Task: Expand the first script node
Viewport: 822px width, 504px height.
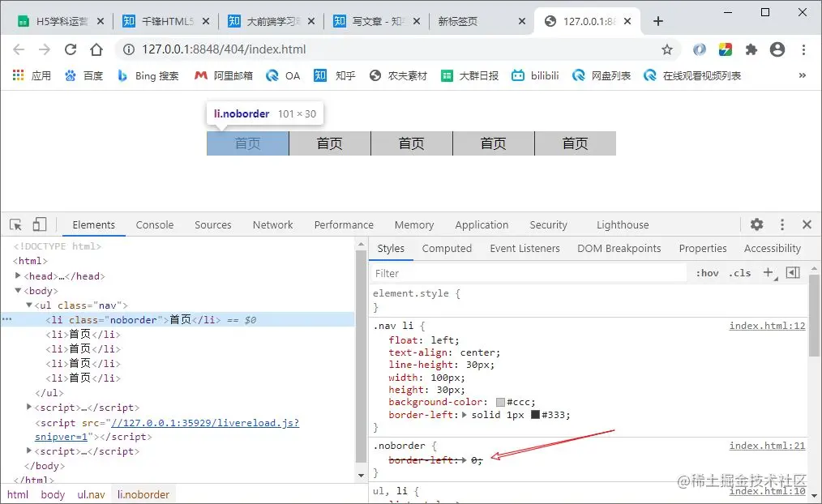Action: pyautogui.click(x=29, y=407)
